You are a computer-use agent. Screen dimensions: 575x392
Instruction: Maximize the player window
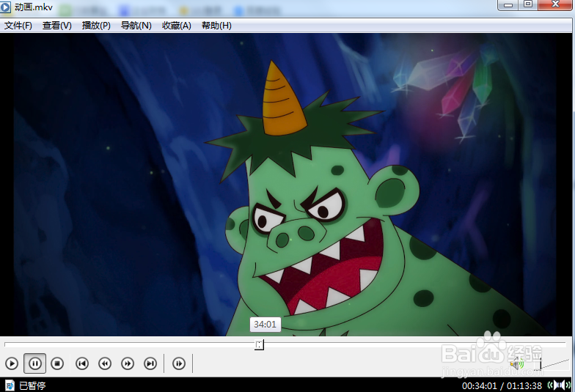528,4
